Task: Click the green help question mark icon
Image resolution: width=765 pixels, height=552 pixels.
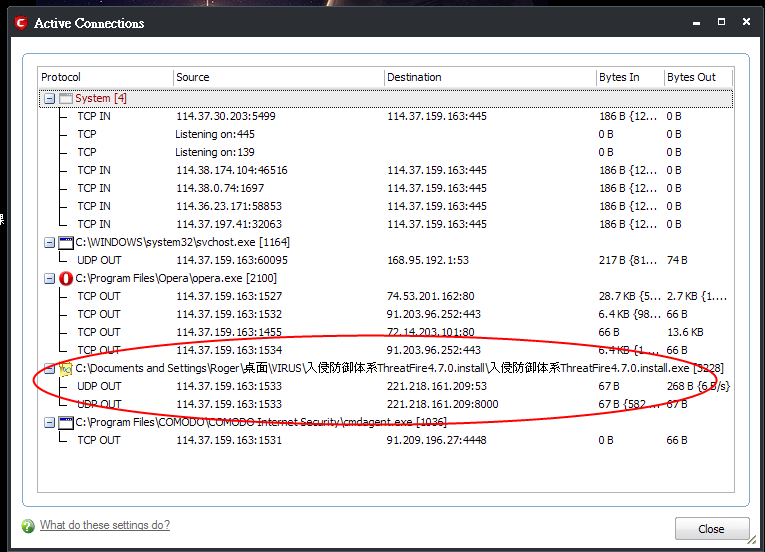Action: point(28,526)
